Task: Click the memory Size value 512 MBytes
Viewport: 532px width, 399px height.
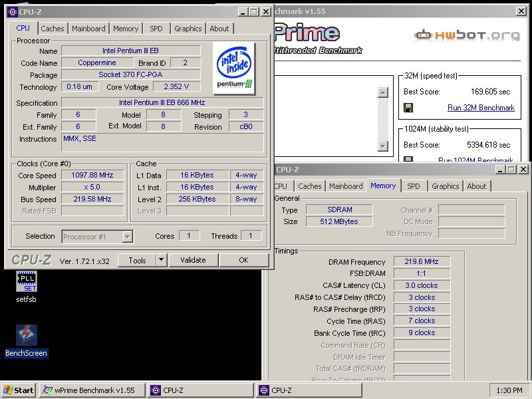Action: click(x=339, y=221)
